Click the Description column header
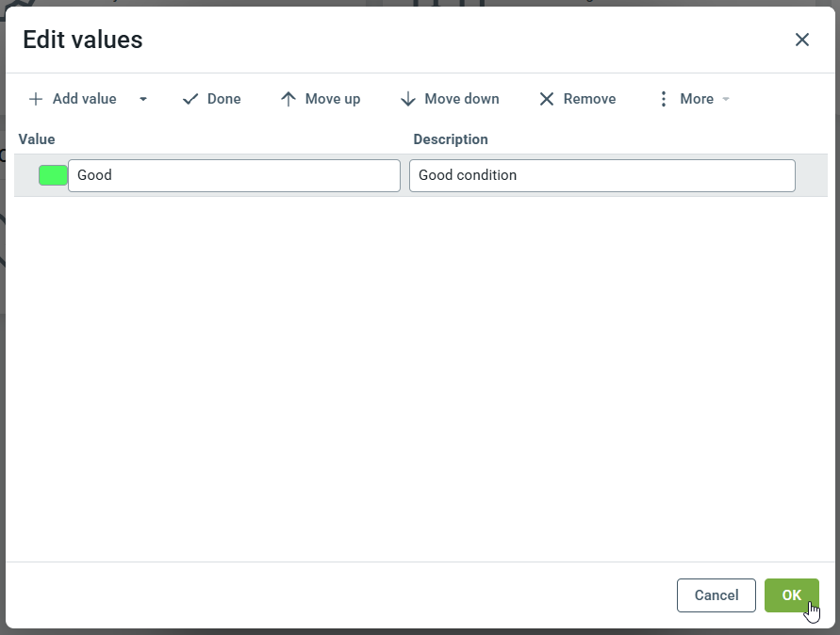 [x=451, y=139]
